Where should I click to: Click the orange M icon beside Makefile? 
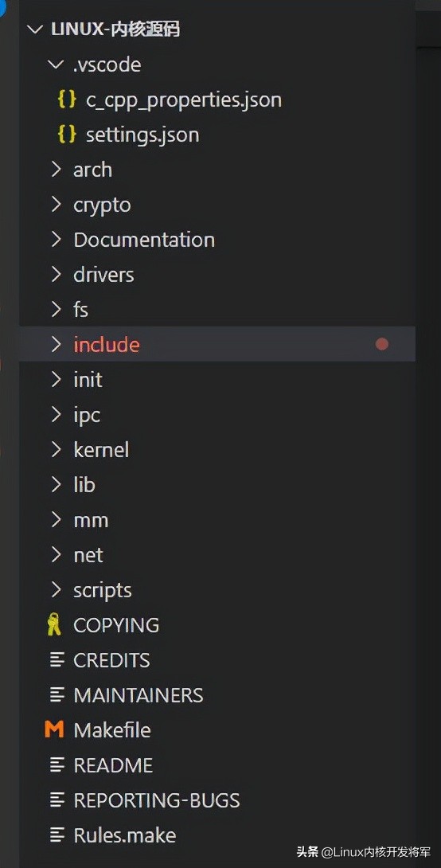coord(54,729)
